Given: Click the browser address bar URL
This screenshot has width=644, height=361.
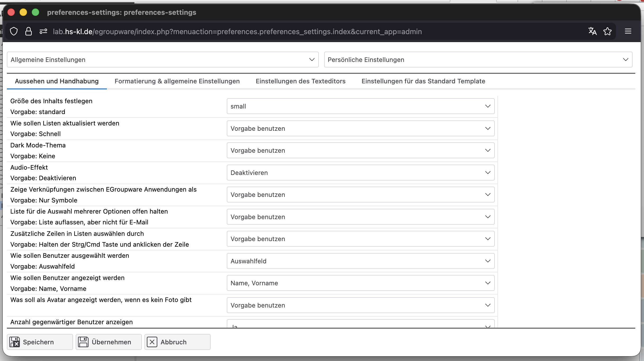Looking at the screenshot, I should (237, 32).
